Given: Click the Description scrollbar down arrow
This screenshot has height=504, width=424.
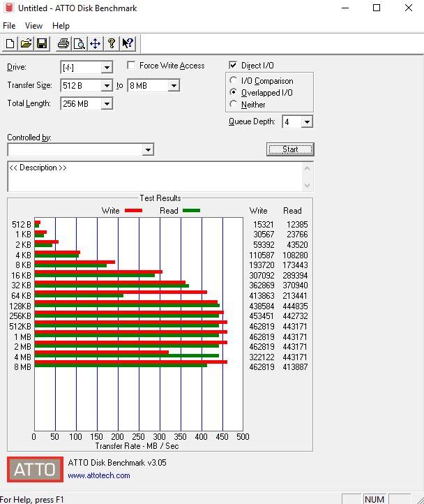Looking at the screenshot, I should [x=307, y=186].
